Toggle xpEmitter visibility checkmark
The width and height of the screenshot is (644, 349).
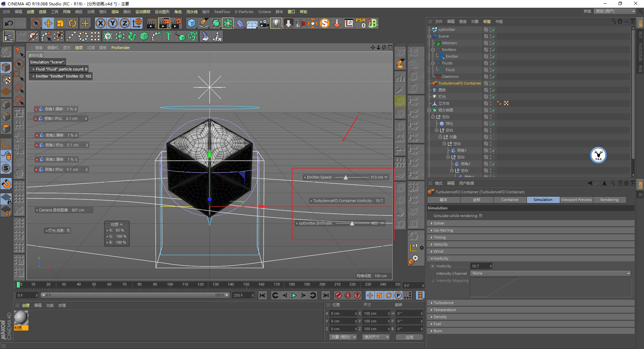point(494,30)
